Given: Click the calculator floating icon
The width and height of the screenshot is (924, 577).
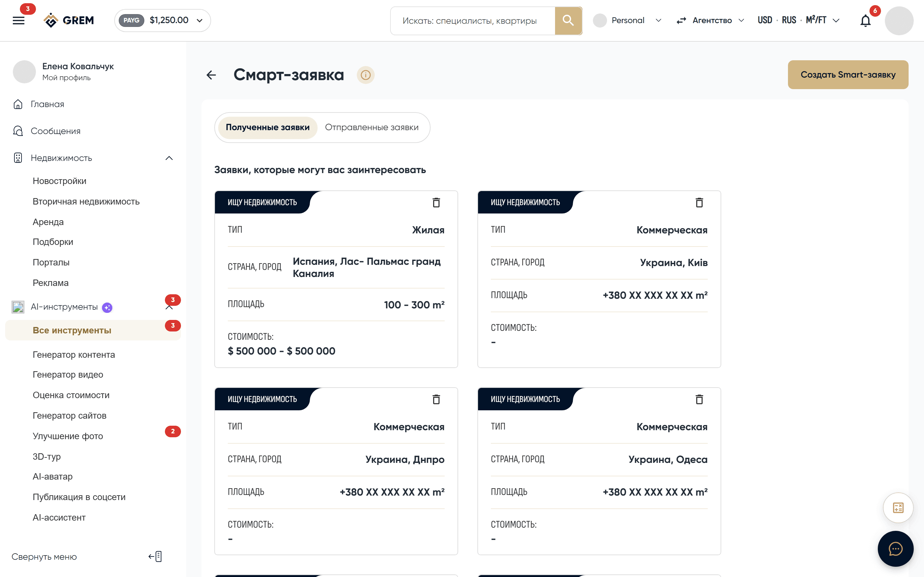Looking at the screenshot, I should point(898,507).
